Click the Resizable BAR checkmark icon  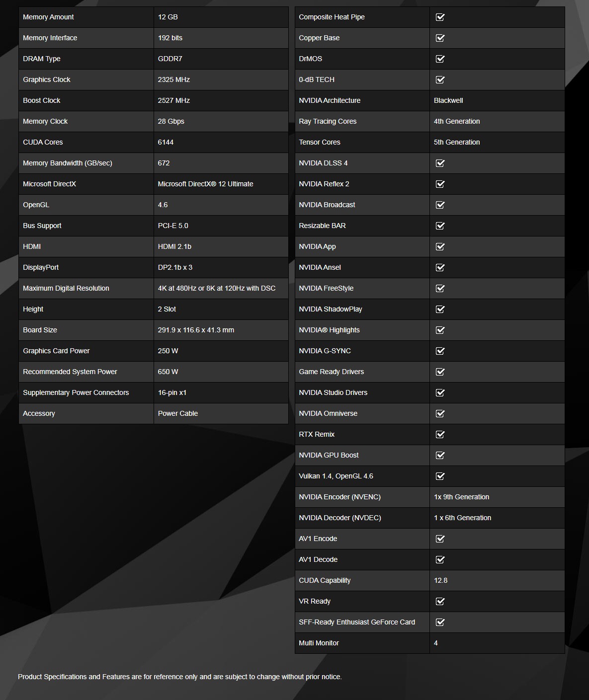coord(440,226)
